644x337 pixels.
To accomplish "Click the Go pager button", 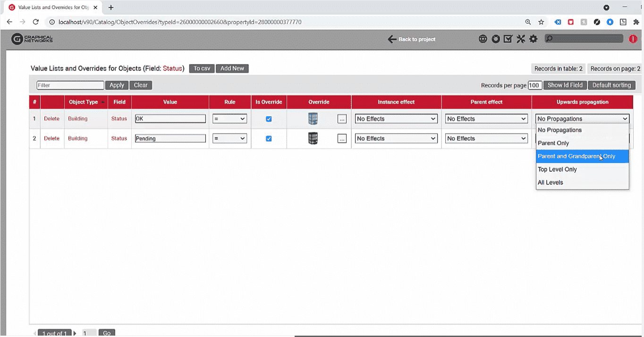I will pyautogui.click(x=107, y=333).
